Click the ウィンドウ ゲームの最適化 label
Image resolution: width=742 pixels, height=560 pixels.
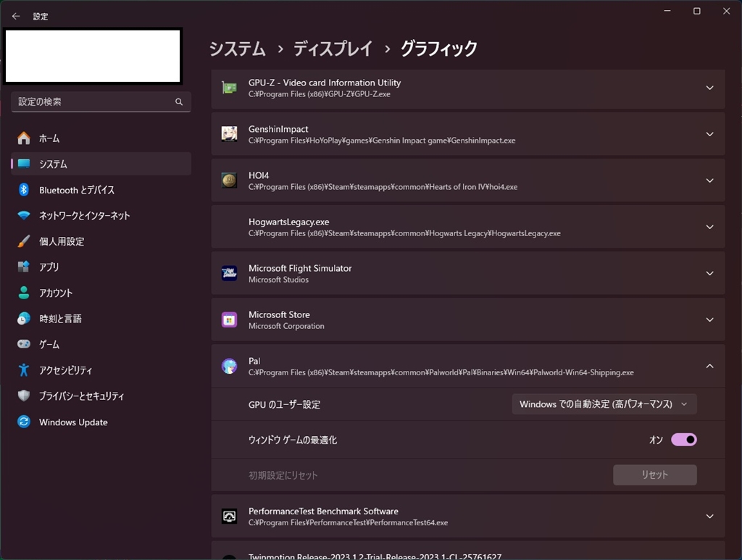coord(293,440)
